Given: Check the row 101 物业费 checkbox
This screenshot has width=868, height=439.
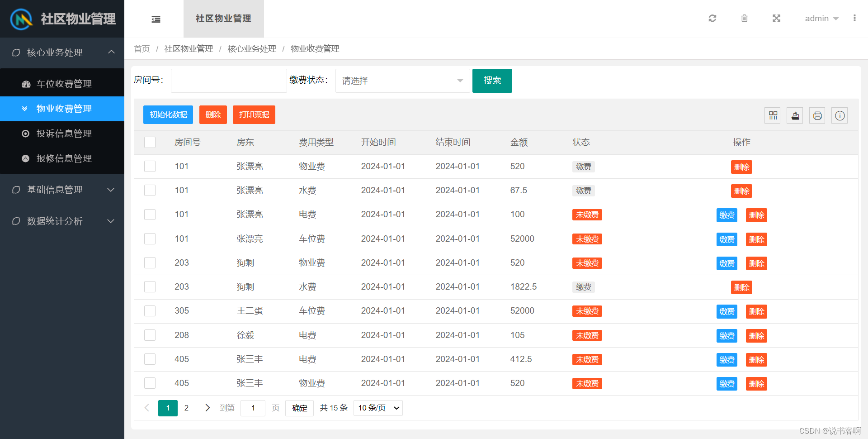Looking at the screenshot, I should point(150,166).
